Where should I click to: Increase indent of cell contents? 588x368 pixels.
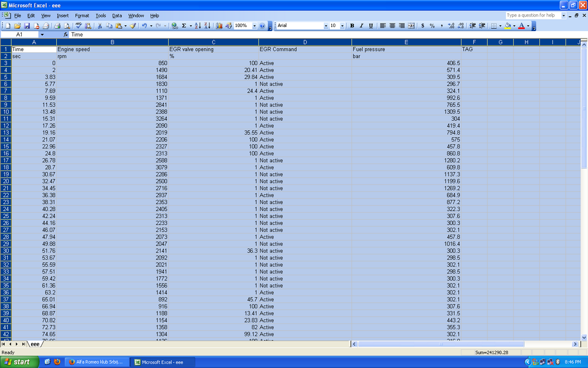482,25
